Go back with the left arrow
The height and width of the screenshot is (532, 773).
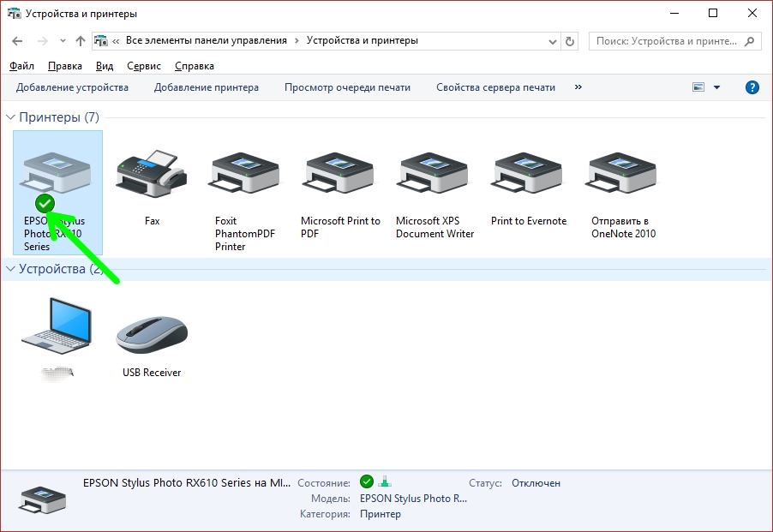(x=17, y=41)
